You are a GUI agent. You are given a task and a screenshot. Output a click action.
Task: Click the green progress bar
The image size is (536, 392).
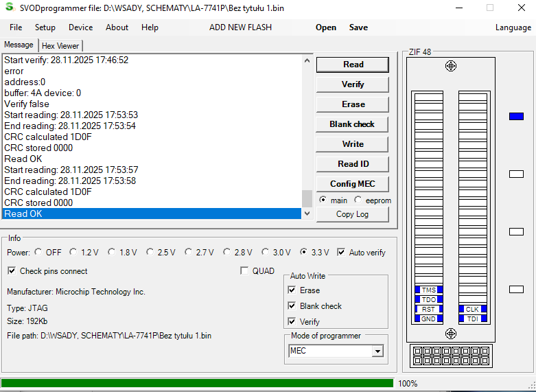tap(197, 383)
